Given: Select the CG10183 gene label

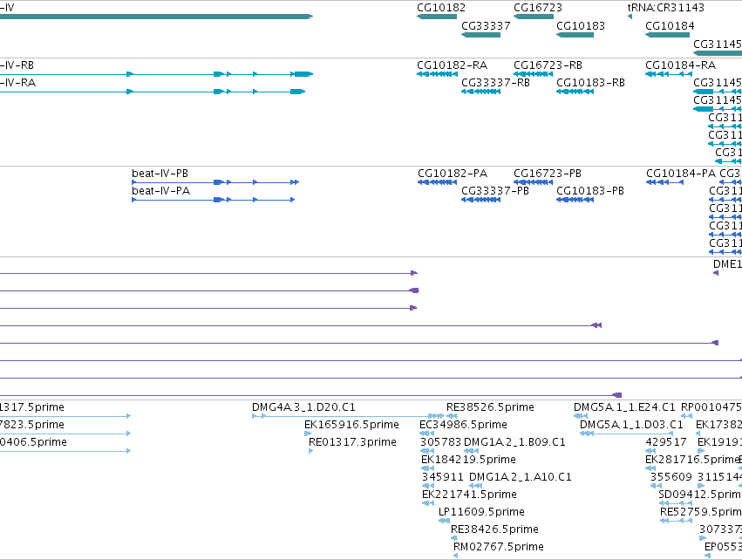Looking at the screenshot, I should point(581,25).
